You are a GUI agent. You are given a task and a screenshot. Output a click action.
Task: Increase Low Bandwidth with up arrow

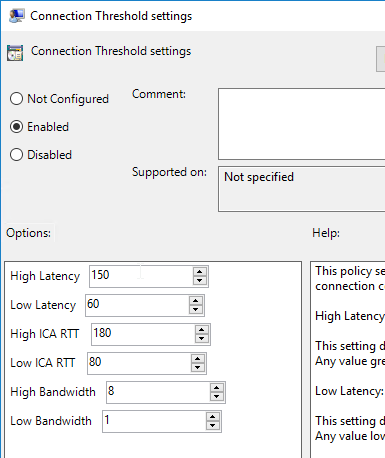point(213,417)
